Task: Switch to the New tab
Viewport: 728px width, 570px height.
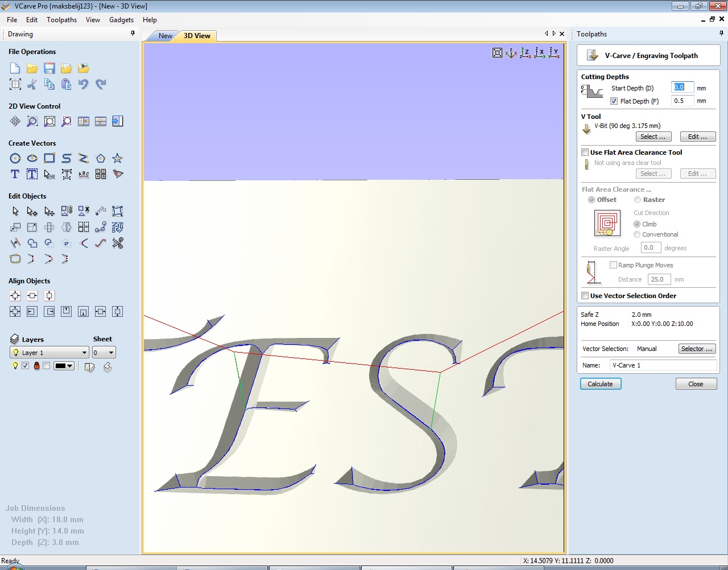Action: click(166, 36)
